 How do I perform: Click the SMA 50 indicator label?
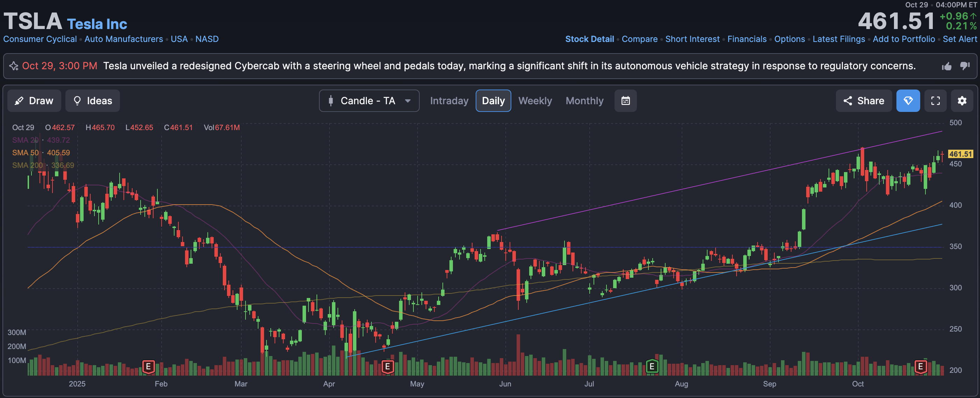25,152
